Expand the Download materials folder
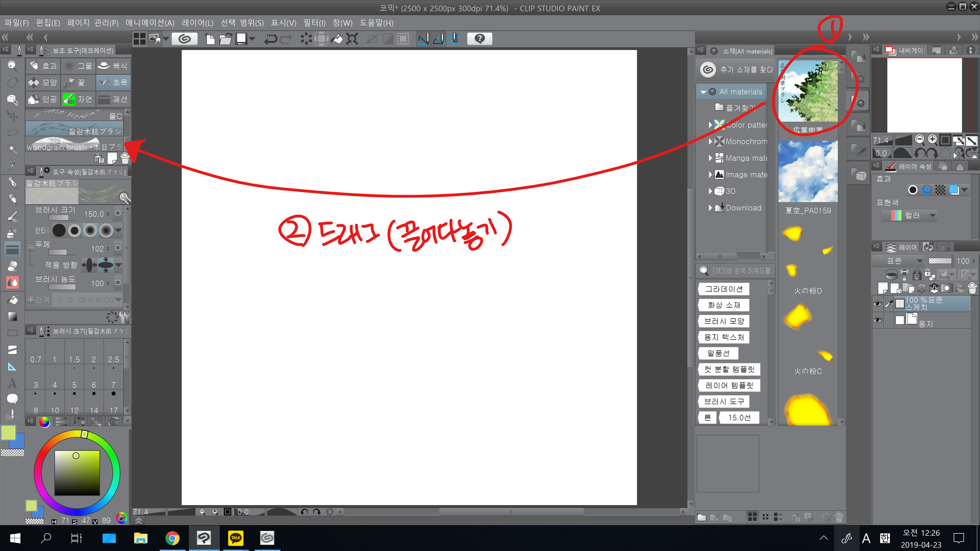 coord(710,208)
